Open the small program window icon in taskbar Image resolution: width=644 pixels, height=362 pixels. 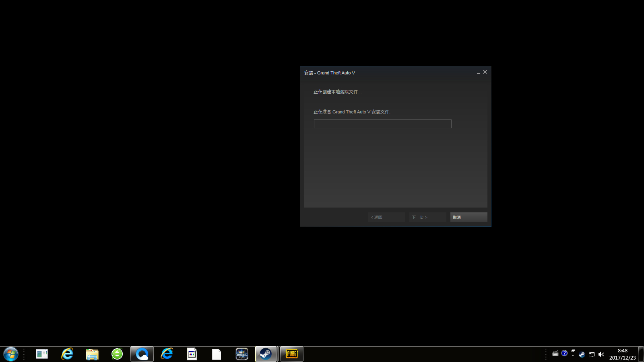click(192, 354)
